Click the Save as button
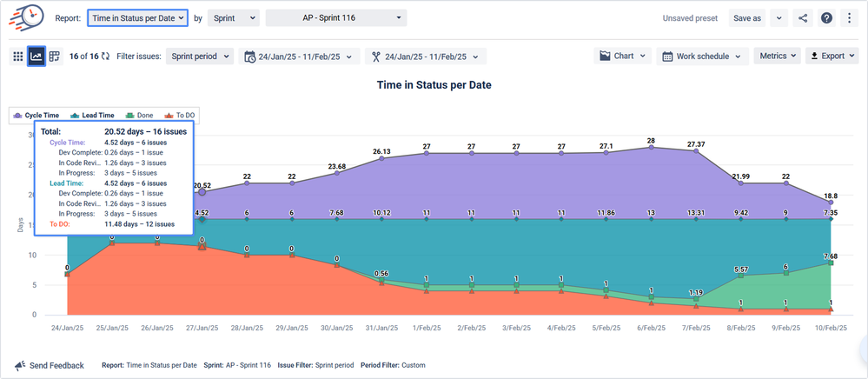This screenshot has width=868, height=379. coord(746,18)
